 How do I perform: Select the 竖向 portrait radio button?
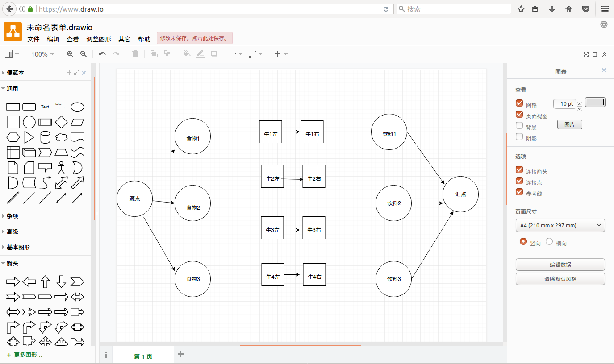pyautogui.click(x=523, y=241)
